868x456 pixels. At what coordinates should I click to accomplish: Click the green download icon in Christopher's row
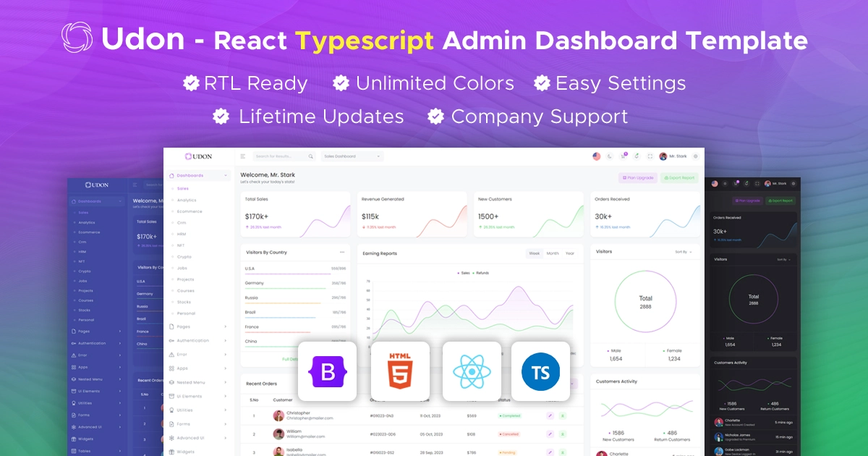click(563, 415)
